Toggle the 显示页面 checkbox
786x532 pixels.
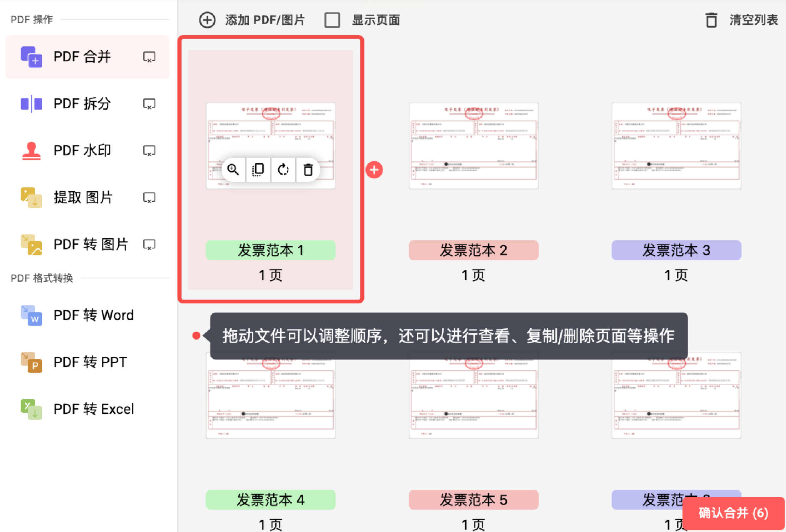332,20
